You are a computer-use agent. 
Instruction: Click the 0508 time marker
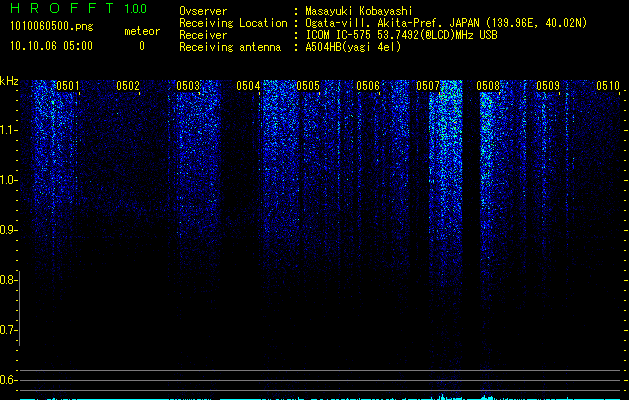click(488, 85)
